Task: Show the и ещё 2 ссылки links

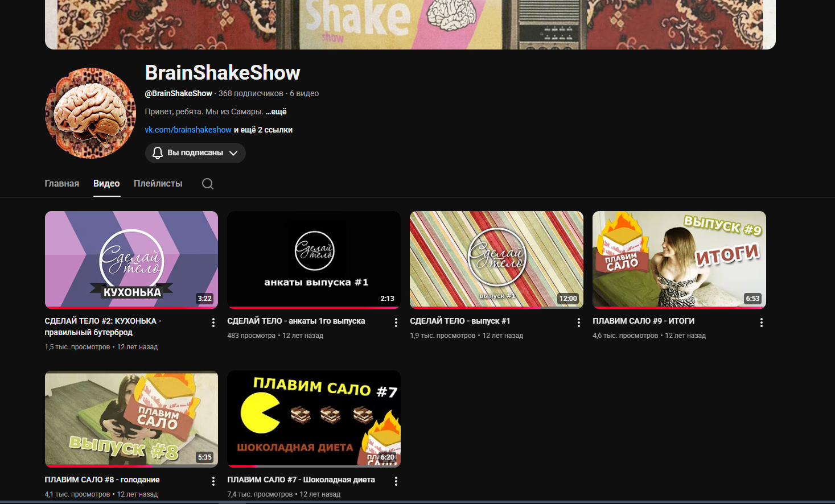Action: pos(263,130)
